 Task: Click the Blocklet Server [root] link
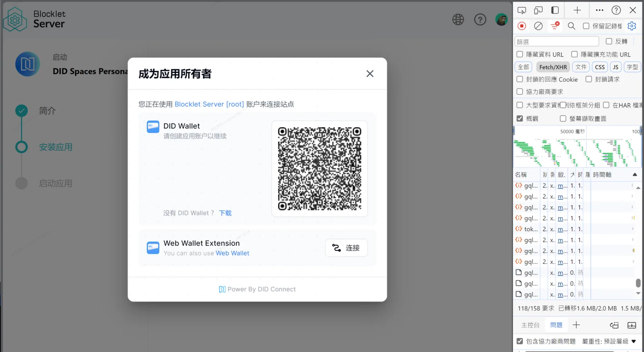tap(209, 104)
